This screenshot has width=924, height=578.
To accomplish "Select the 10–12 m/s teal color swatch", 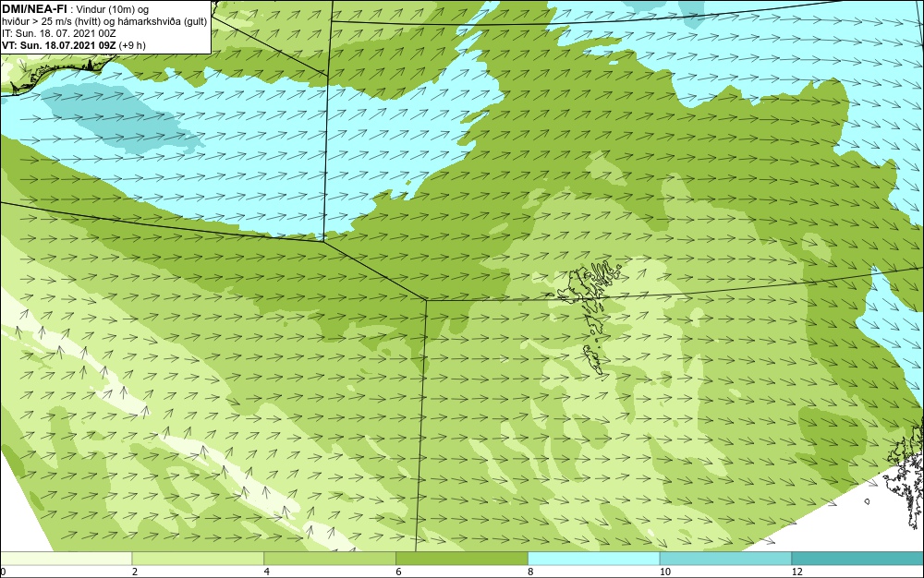I will coord(726,559).
